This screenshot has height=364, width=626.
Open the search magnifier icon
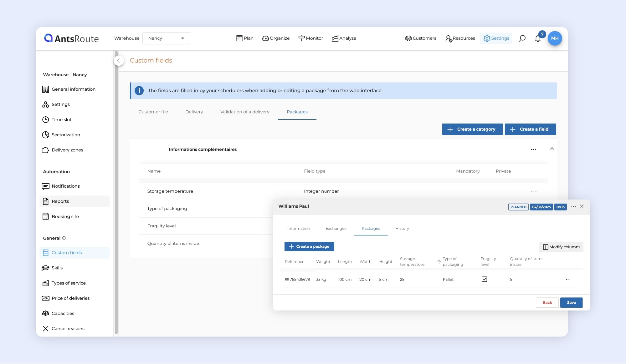(x=522, y=38)
